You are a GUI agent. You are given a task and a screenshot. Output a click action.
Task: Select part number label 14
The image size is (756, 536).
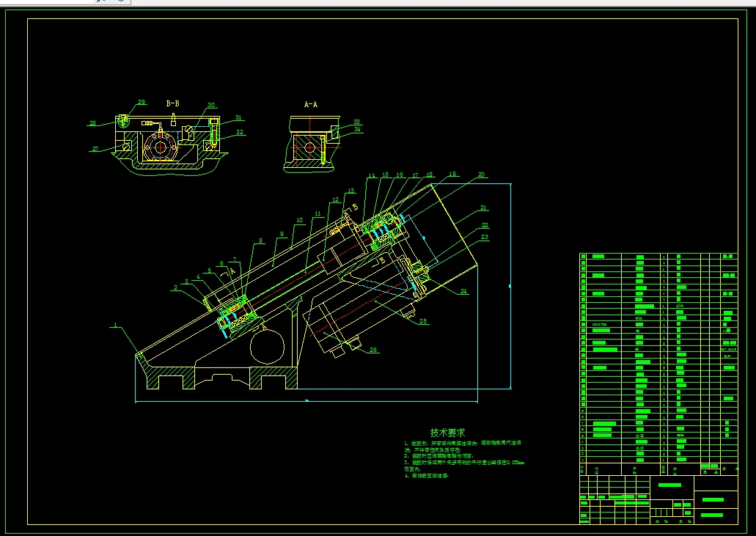tap(371, 175)
